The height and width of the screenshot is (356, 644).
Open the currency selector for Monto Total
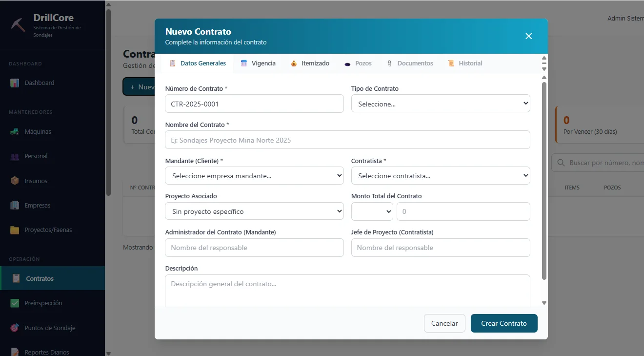tap(372, 211)
